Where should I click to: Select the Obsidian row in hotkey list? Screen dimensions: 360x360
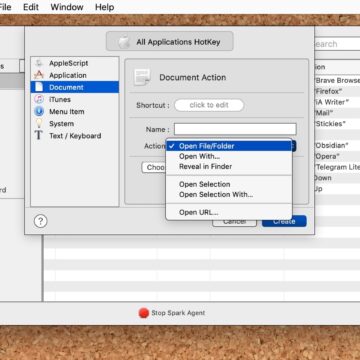pyautogui.click(x=337, y=146)
